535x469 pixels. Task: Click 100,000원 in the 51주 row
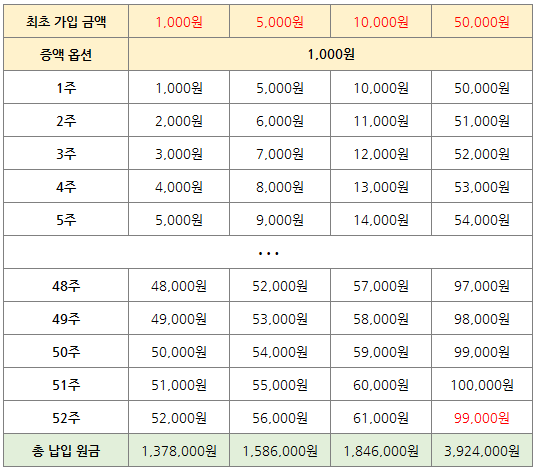(x=482, y=384)
